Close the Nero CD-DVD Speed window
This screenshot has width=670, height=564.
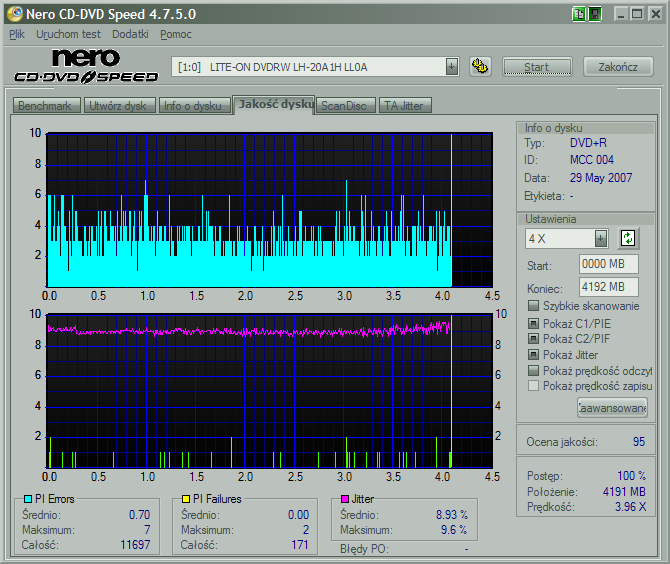click(x=655, y=14)
